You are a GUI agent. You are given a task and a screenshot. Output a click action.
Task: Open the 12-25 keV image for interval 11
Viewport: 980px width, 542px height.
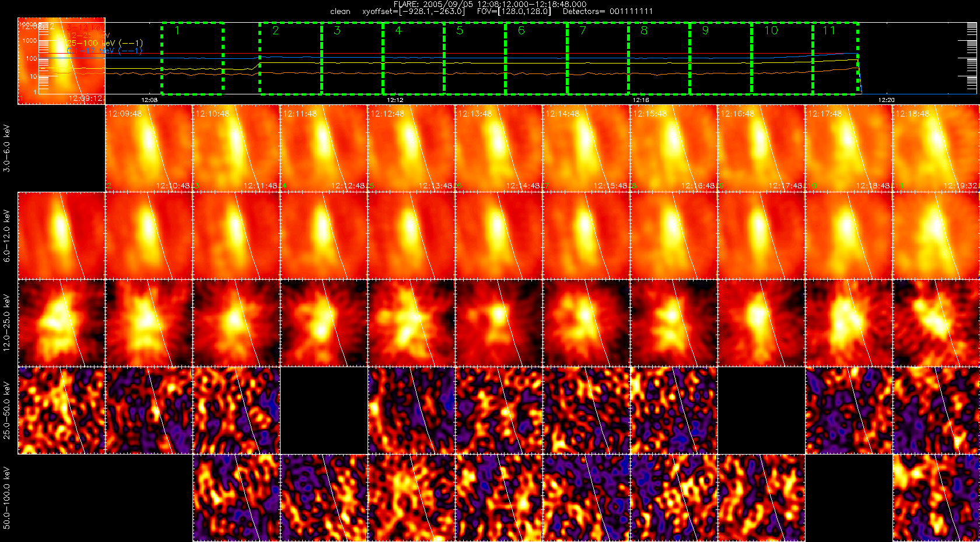(936, 323)
